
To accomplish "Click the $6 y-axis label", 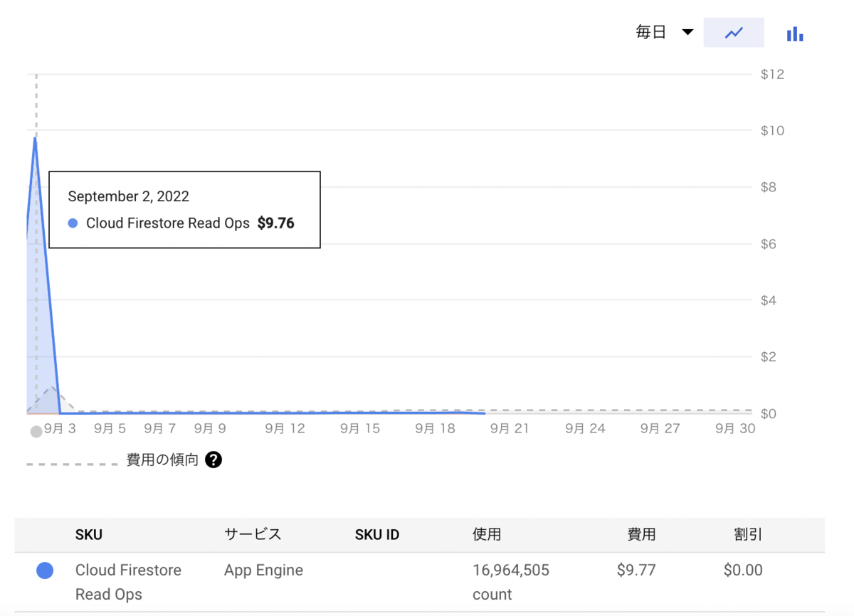I will coord(769,244).
